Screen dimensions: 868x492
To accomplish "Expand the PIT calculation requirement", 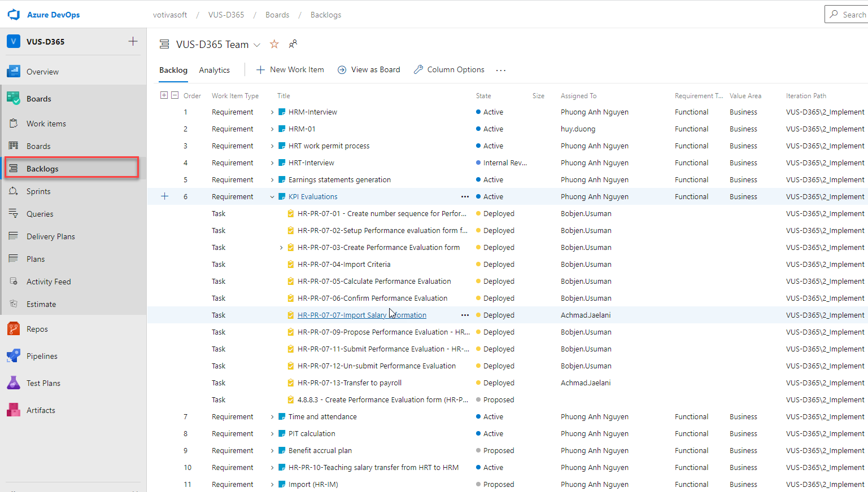I will coord(272,434).
